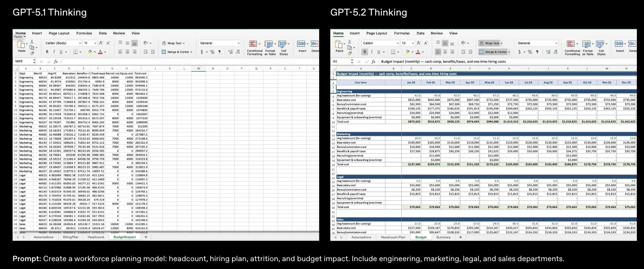
Task: Click Paste clipboard icon in left window
Action: (x=21, y=44)
